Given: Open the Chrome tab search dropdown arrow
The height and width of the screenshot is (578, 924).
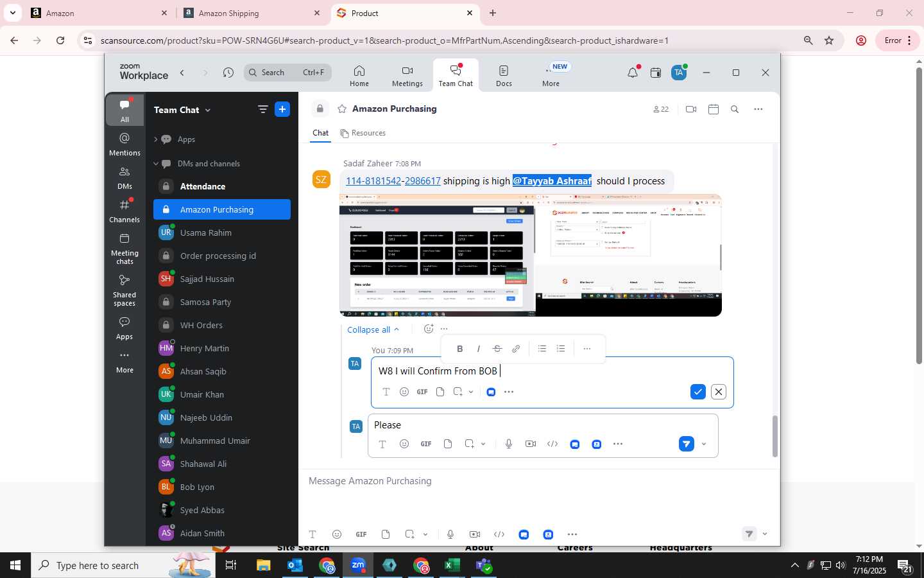Looking at the screenshot, I should tap(12, 13).
